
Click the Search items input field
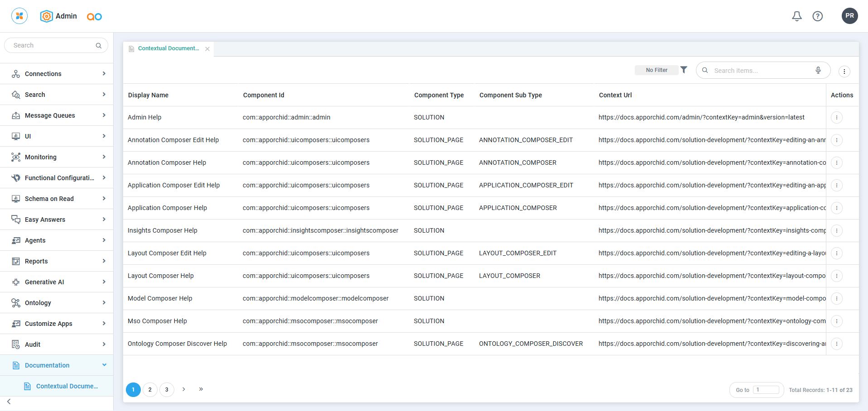(x=761, y=71)
